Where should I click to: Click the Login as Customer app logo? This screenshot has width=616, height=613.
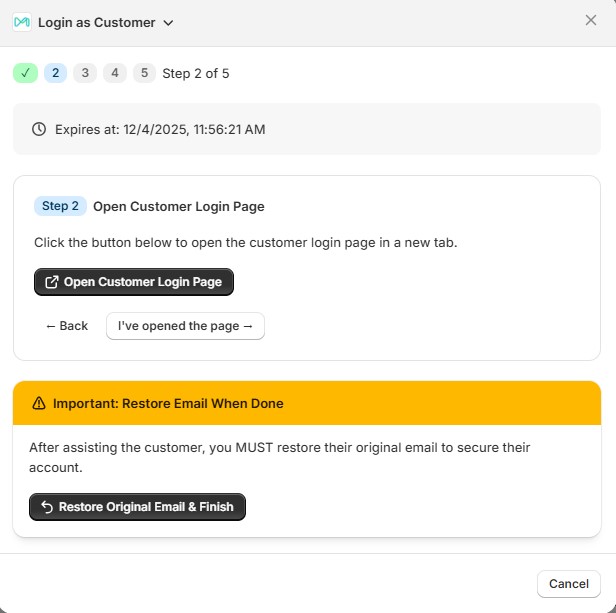(x=22, y=22)
